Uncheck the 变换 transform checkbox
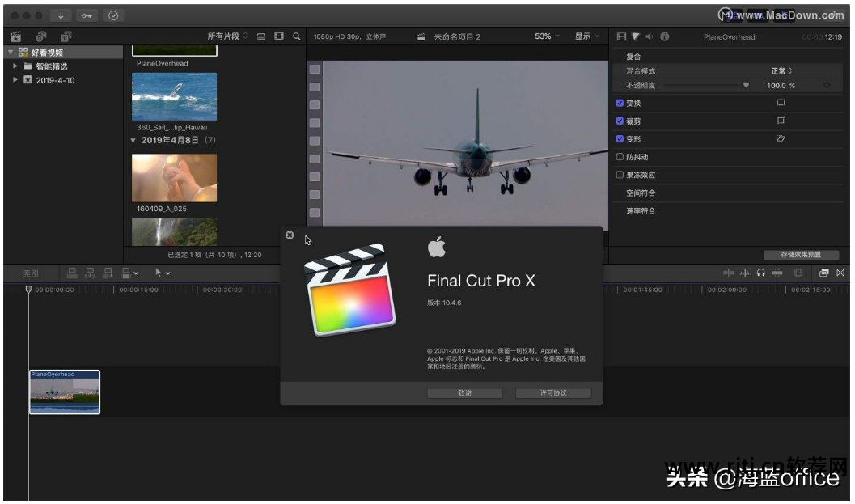 620,104
